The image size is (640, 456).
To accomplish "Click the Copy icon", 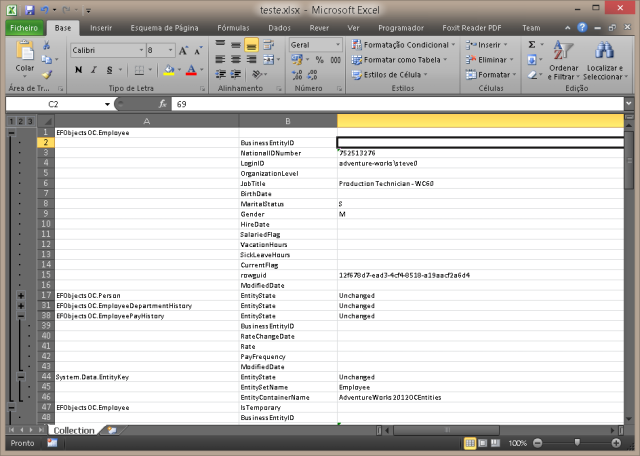I will [x=47, y=60].
